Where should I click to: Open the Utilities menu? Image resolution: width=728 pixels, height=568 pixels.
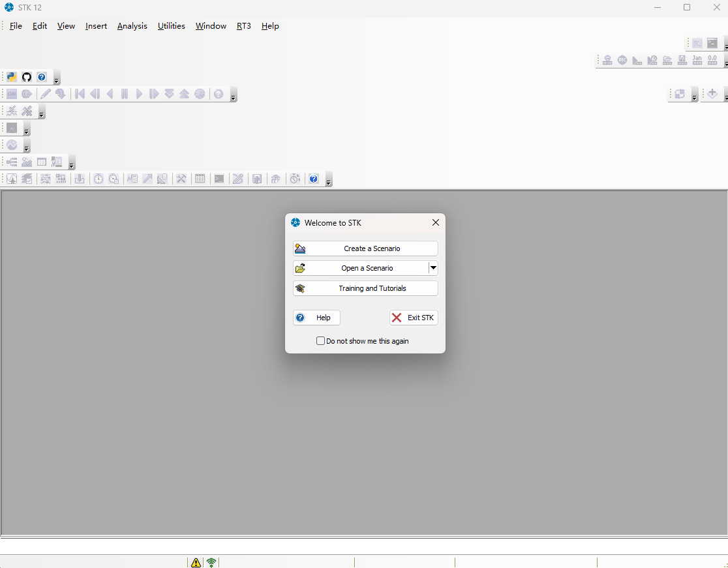click(171, 26)
